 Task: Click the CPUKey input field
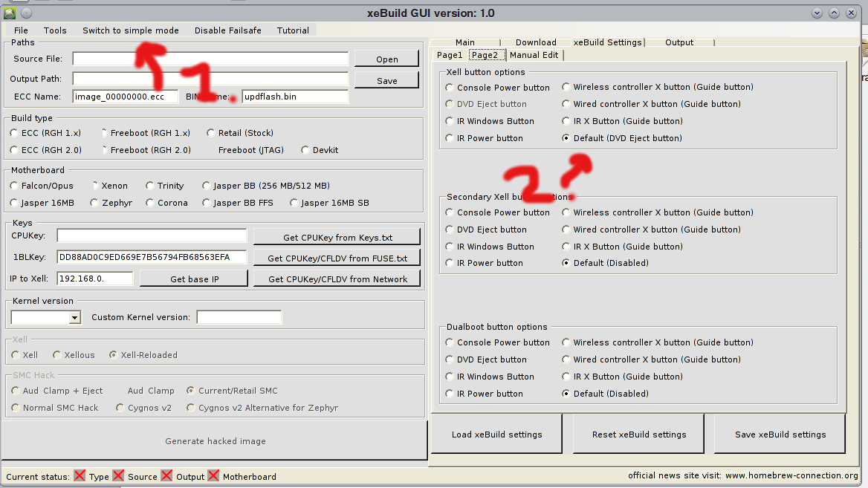click(x=152, y=236)
